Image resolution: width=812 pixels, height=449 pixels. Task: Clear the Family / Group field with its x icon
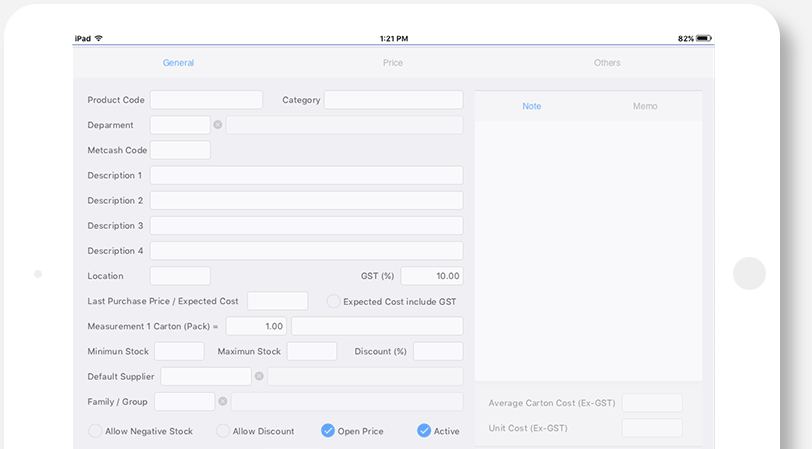(223, 401)
